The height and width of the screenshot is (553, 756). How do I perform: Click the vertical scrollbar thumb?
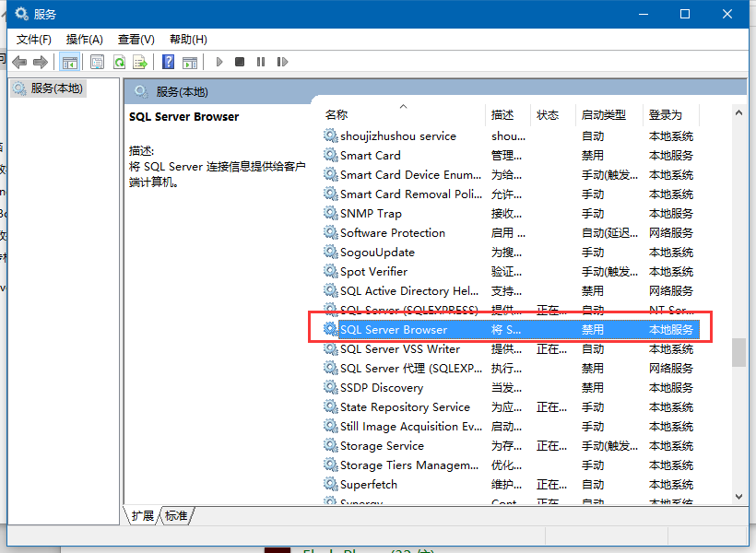pos(738,352)
